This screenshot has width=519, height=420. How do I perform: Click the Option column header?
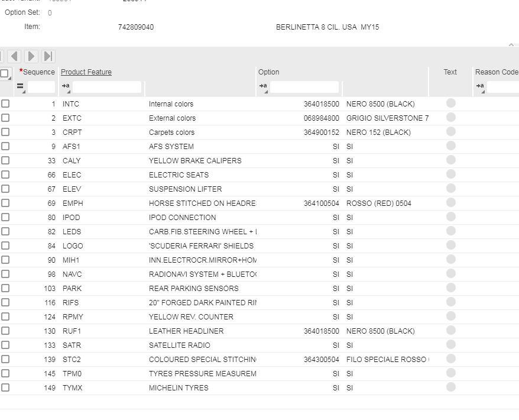point(269,72)
